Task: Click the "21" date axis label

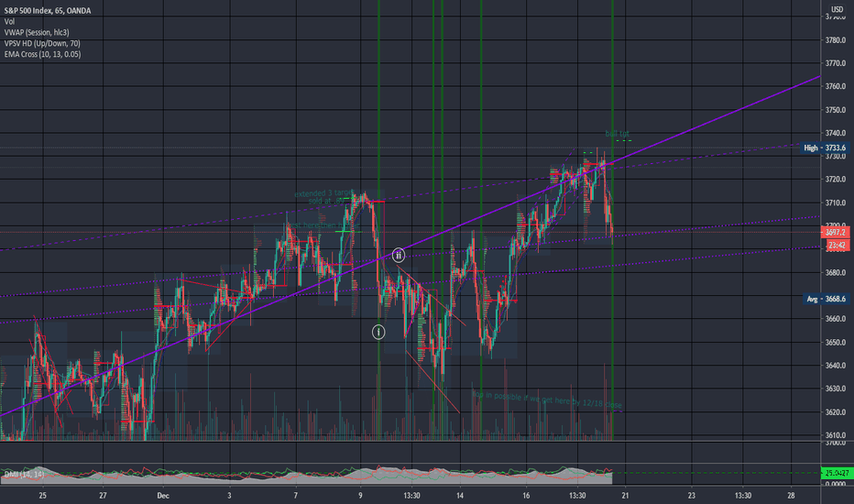Action: tap(625, 495)
